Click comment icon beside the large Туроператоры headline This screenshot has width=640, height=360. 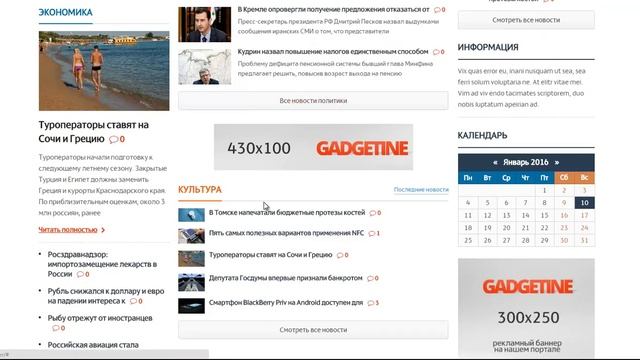click(113, 139)
